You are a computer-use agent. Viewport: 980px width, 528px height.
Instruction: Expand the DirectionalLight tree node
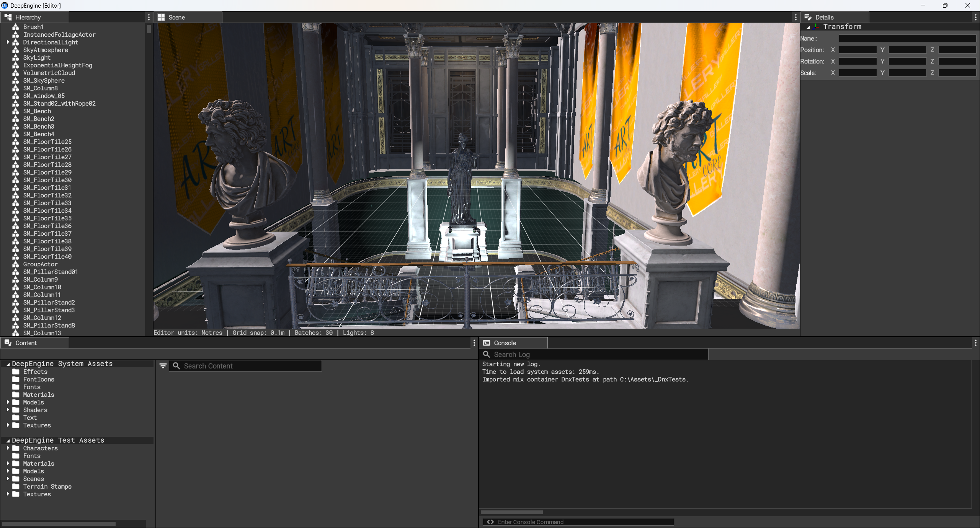pyautogui.click(x=8, y=42)
